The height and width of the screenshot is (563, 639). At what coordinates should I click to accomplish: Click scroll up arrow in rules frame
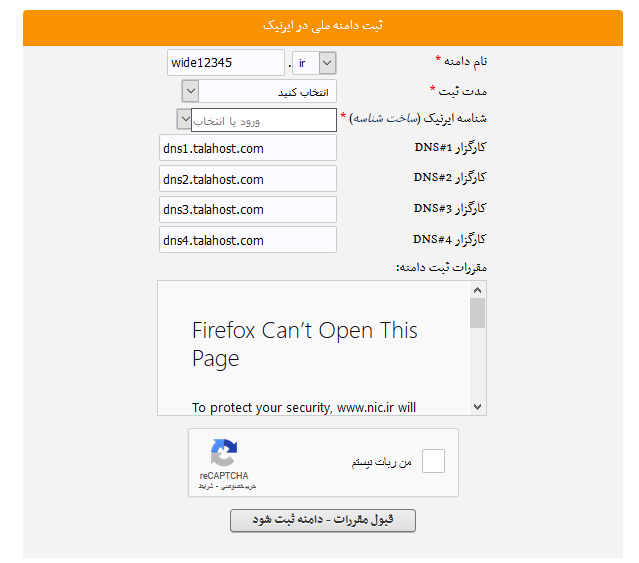tap(477, 290)
